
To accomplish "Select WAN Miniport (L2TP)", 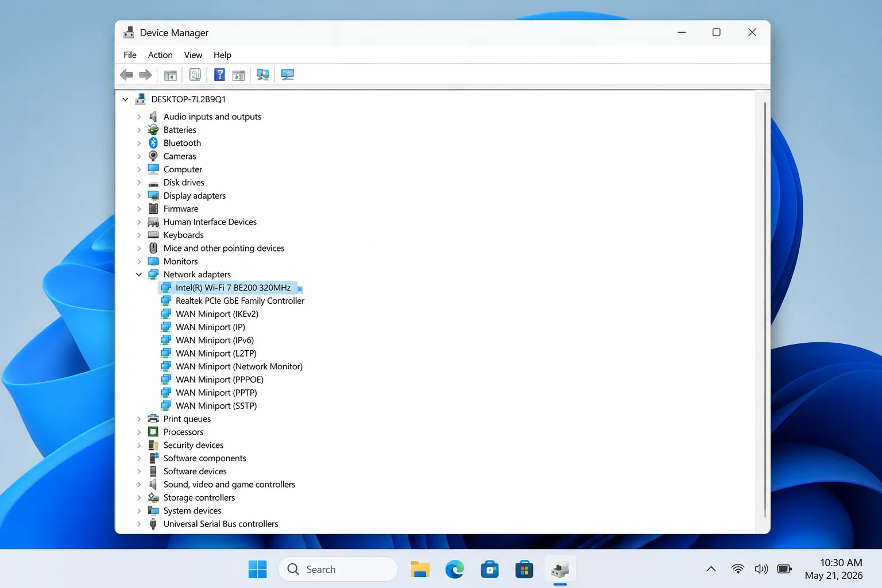I will click(216, 354).
